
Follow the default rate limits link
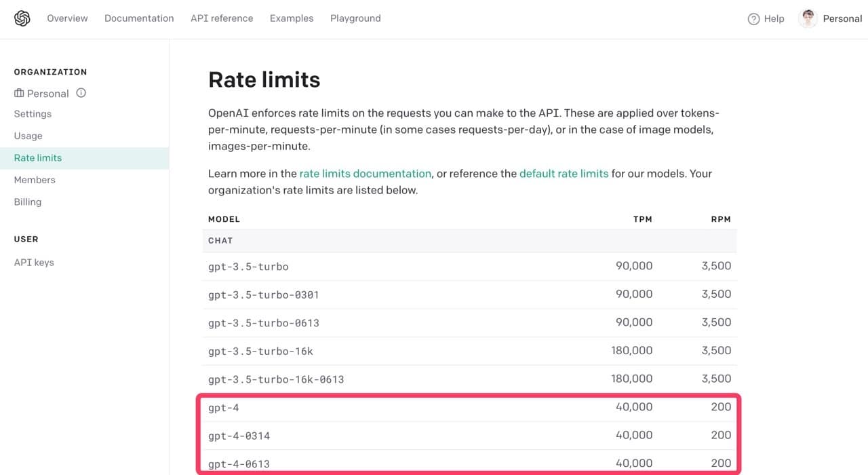(x=564, y=174)
